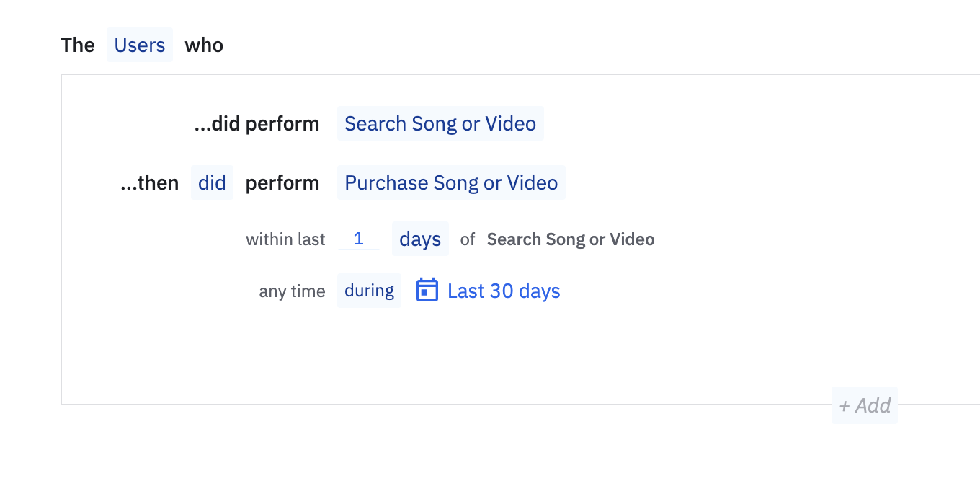
Task: Open the Users cohort type dropdown
Action: pos(140,45)
